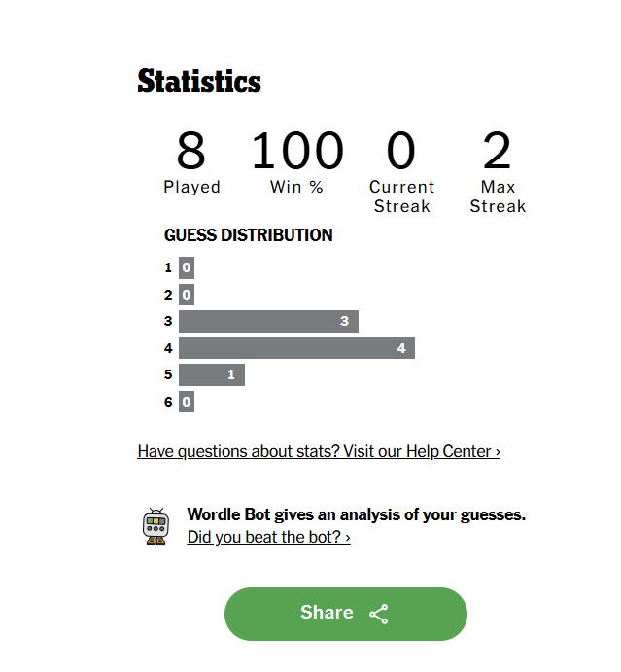This screenshot has width=621, height=672.
Task: Follow the 'Did you beat the bot?' link
Action: (x=268, y=537)
